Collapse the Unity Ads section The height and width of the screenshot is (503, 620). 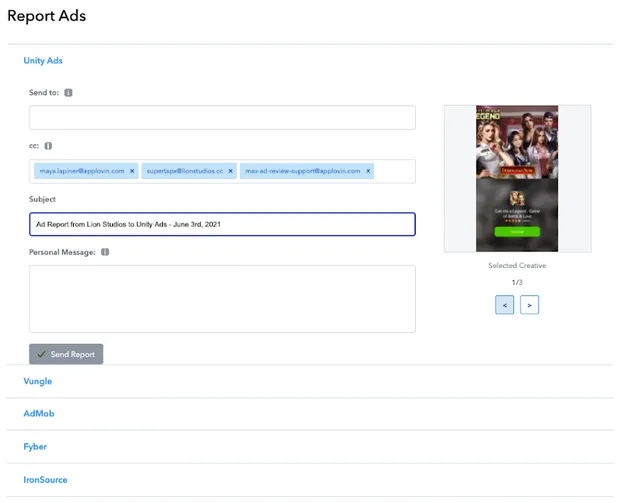click(43, 61)
